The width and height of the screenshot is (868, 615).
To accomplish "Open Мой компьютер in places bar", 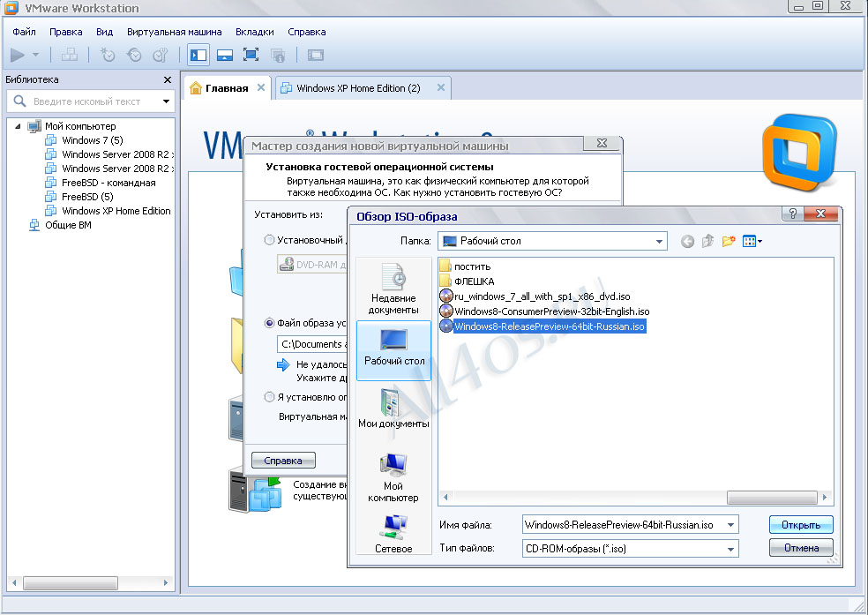I will (x=393, y=477).
